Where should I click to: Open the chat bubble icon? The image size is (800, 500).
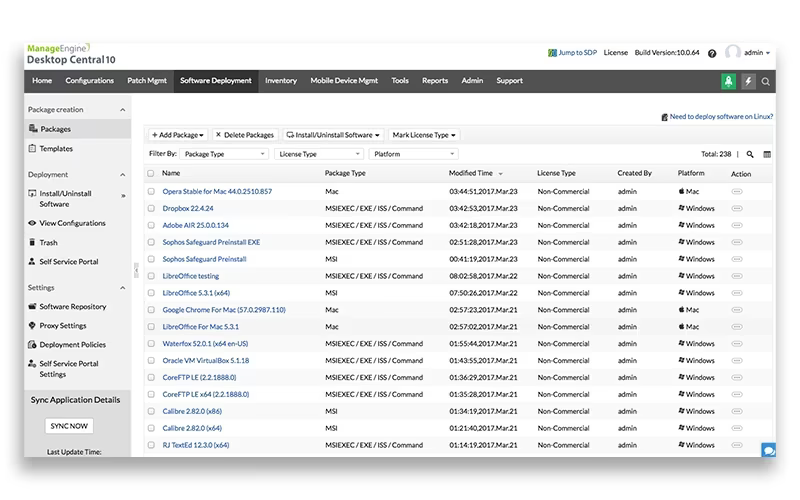click(768, 451)
